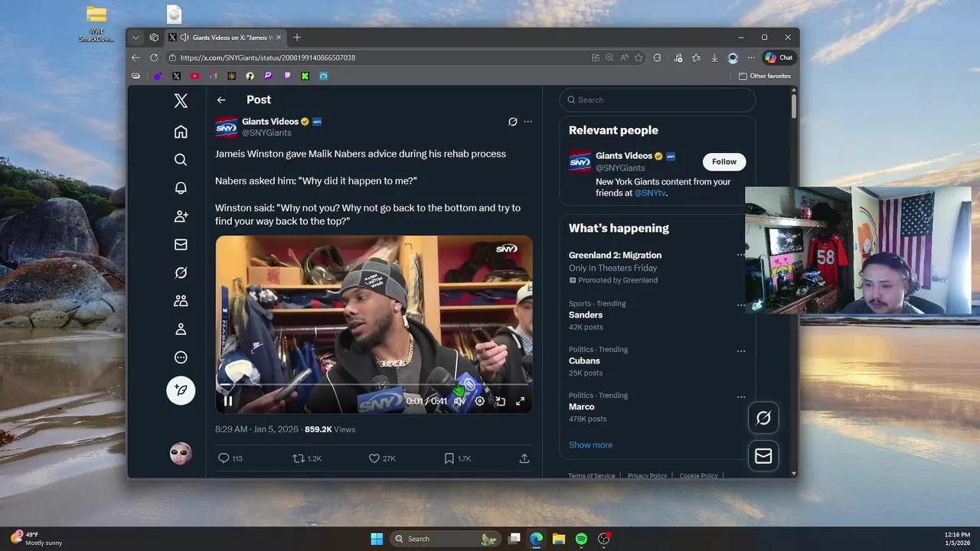The image size is (980, 551).
Task: Select the Giants Videos on X tab
Action: click(225, 37)
